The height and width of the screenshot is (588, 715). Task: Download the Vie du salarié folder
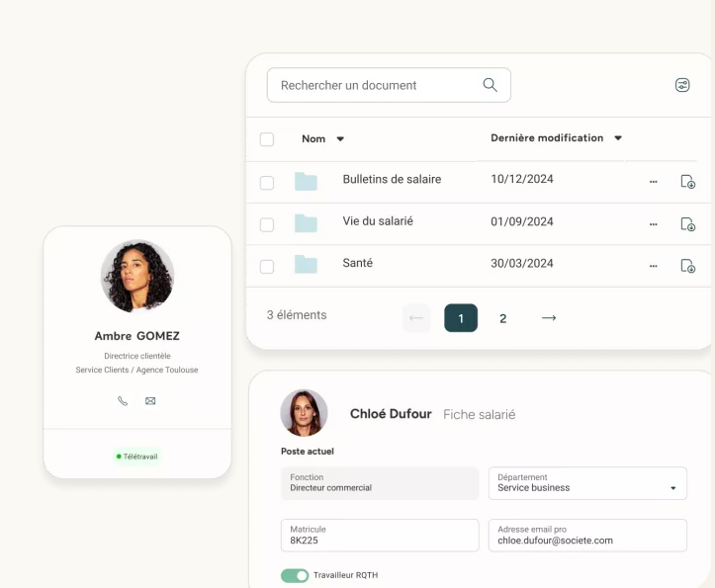coord(688,224)
